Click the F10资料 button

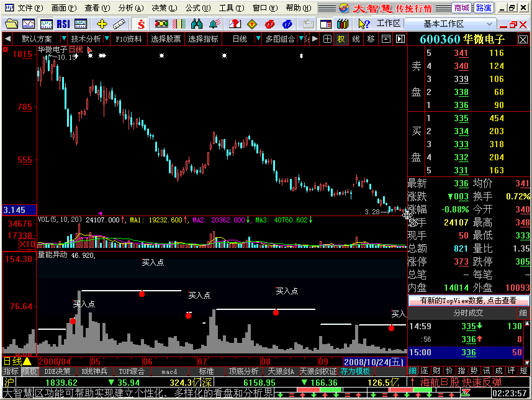pyautogui.click(x=128, y=39)
